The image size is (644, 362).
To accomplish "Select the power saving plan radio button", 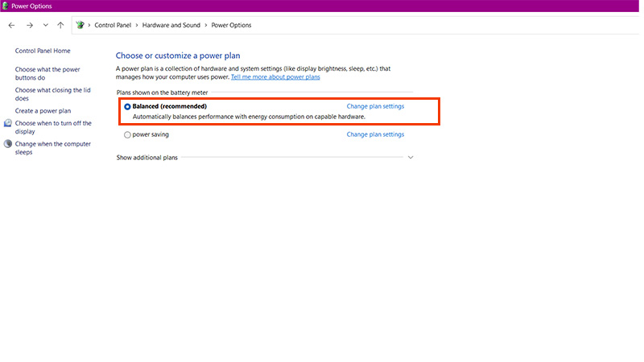I will click(127, 135).
